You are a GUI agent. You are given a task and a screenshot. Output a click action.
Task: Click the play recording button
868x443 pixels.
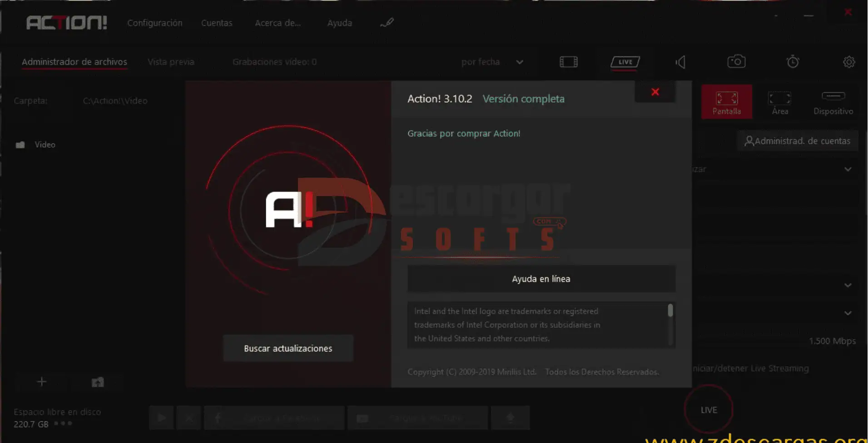(161, 418)
